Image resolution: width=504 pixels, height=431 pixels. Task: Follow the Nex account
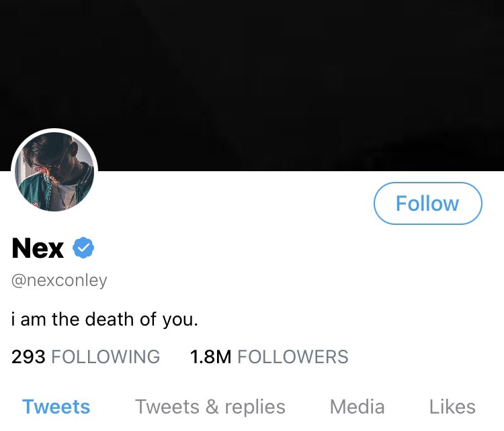coord(428,203)
